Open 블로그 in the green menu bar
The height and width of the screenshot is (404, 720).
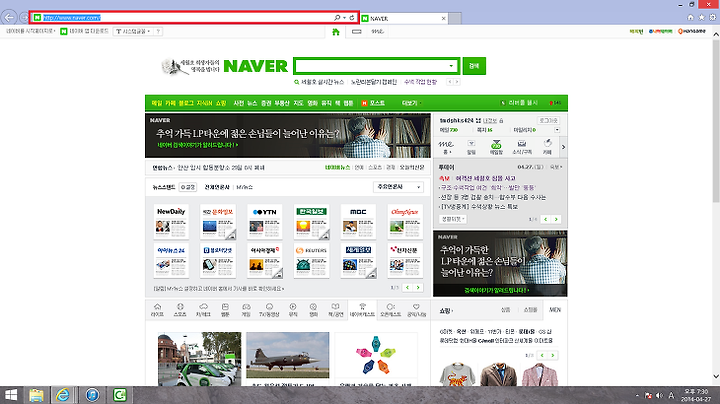tap(186, 103)
